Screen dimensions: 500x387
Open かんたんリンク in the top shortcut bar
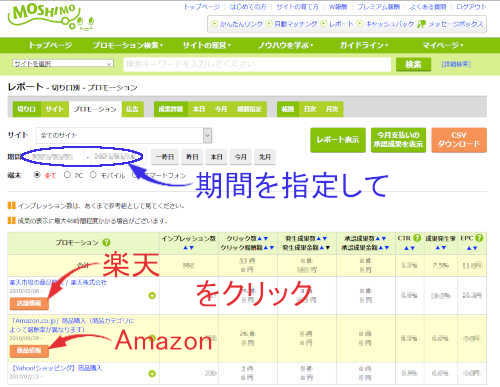241,24
